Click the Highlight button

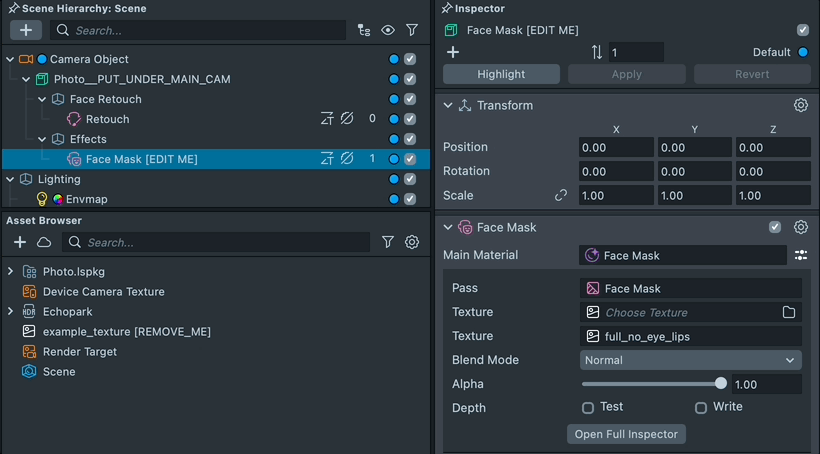pyautogui.click(x=501, y=74)
